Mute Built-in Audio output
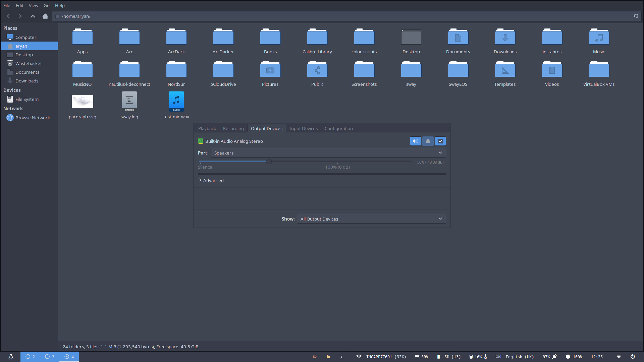 [415, 141]
